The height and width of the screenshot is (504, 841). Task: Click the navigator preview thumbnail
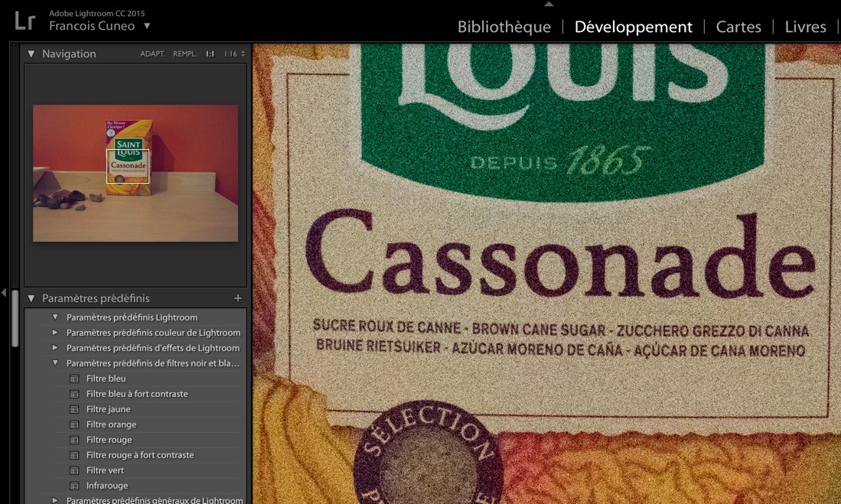[135, 173]
